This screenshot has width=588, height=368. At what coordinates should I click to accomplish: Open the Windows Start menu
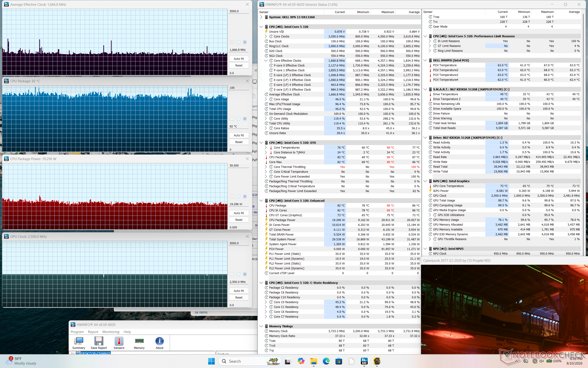click(211, 361)
